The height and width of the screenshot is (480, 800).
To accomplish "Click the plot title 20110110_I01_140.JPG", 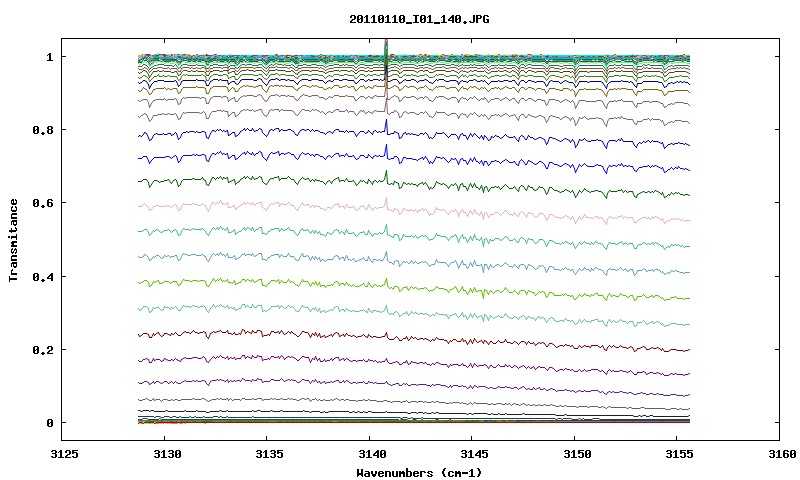I will click(x=419, y=19).
